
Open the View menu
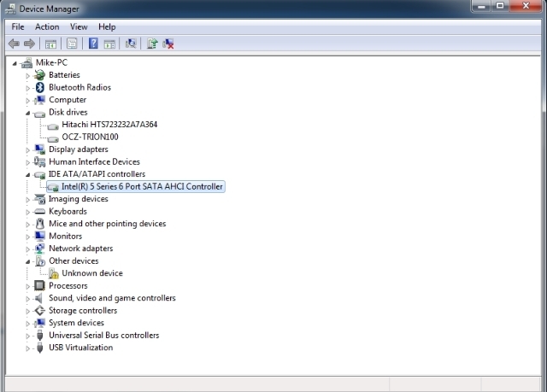[79, 26]
